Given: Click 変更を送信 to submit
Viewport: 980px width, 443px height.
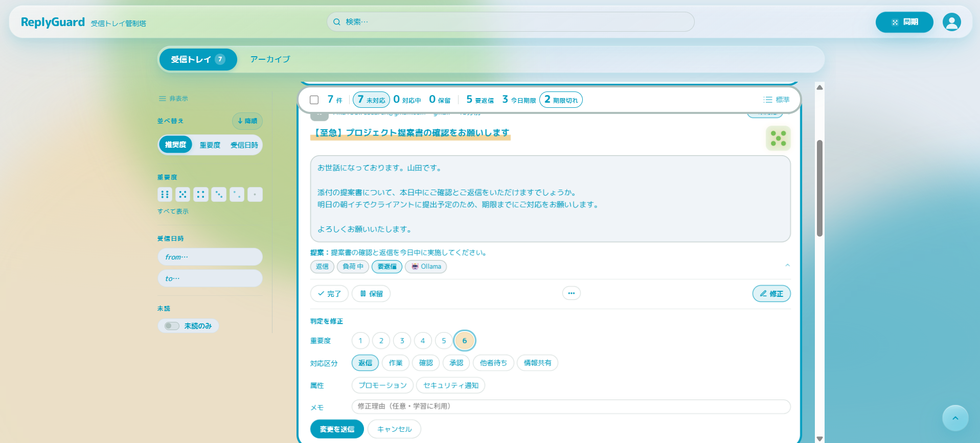Looking at the screenshot, I should (337, 429).
